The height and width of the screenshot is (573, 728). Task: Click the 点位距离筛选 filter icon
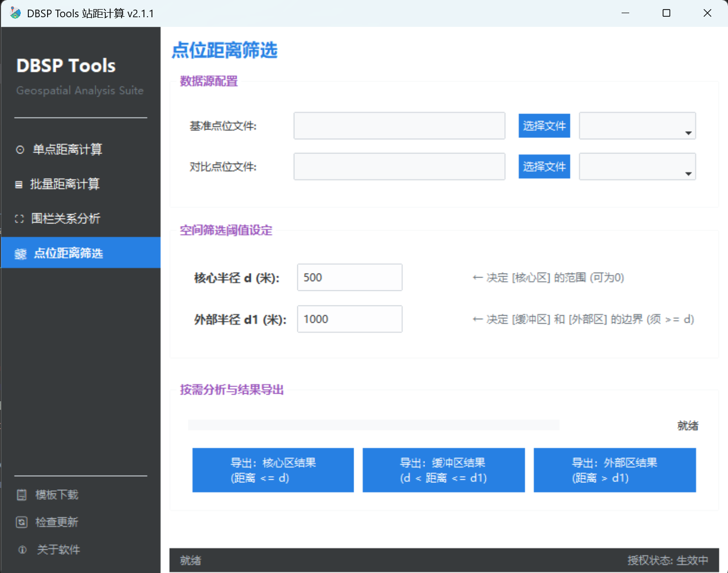(20, 253)
